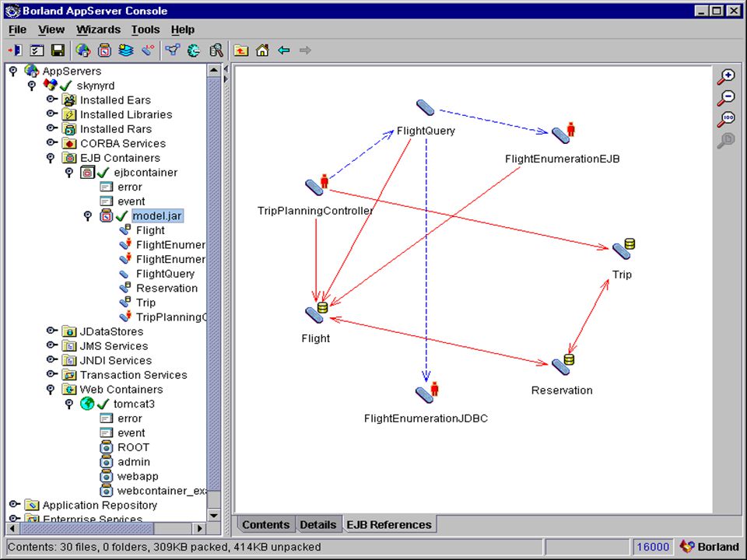Click tree vertical scrollbar up arrow
The width and height of the screenshot is (747, 560).
(214, 71)
